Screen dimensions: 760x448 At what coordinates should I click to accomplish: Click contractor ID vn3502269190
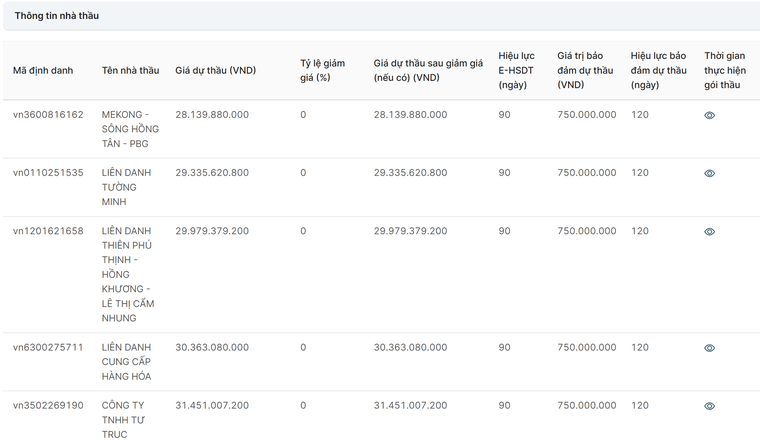click(x=48, y=406)
